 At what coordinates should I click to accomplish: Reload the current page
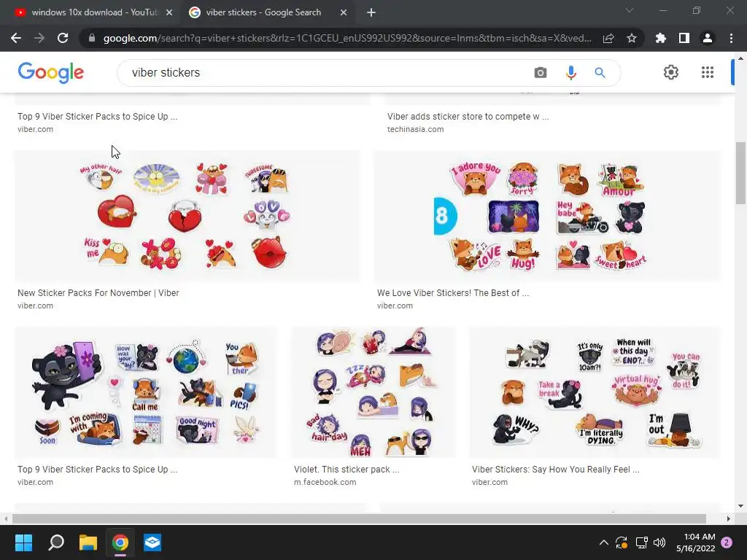pyautogui.click(x=63, y=38)
